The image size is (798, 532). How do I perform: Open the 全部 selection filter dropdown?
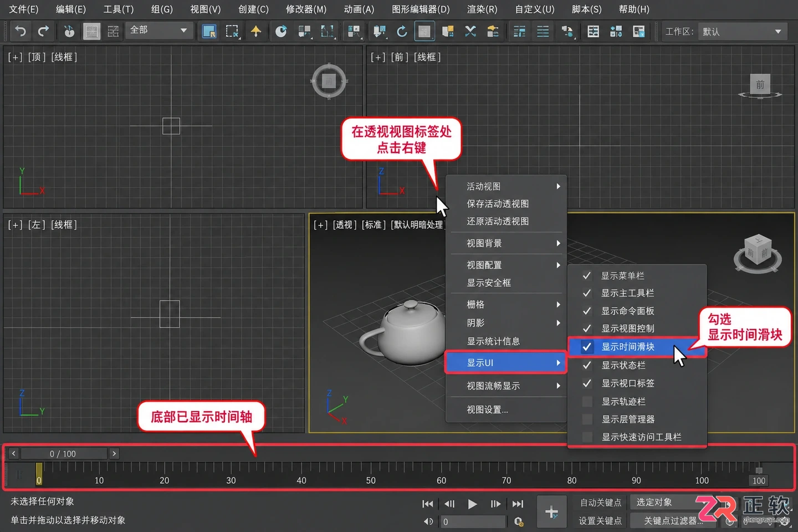tap(160, 30)
